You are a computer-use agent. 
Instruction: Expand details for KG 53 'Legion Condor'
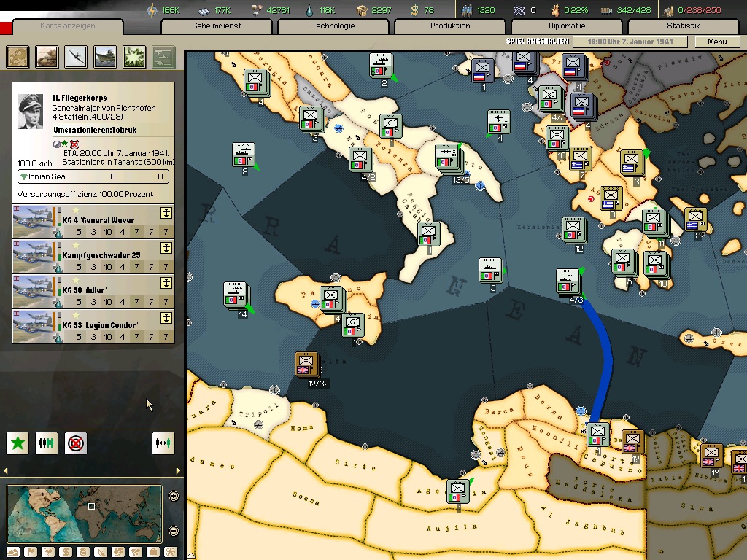[x=166, y=318]
